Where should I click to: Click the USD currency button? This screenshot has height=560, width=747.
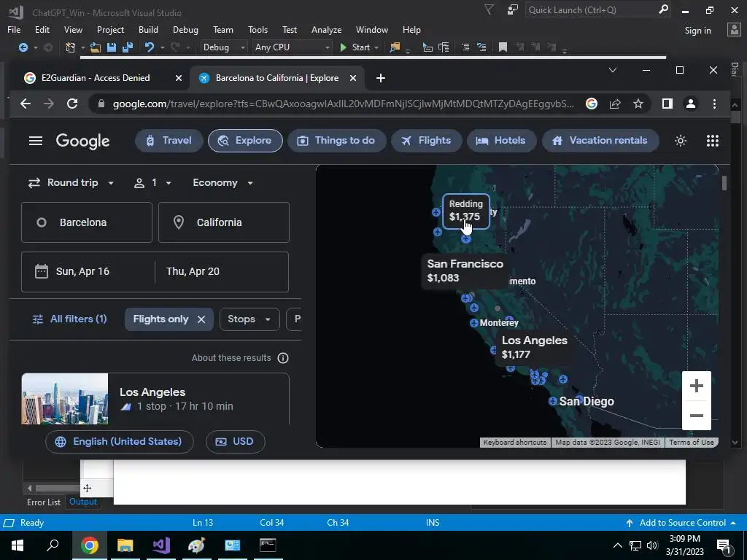click(235, 441)
